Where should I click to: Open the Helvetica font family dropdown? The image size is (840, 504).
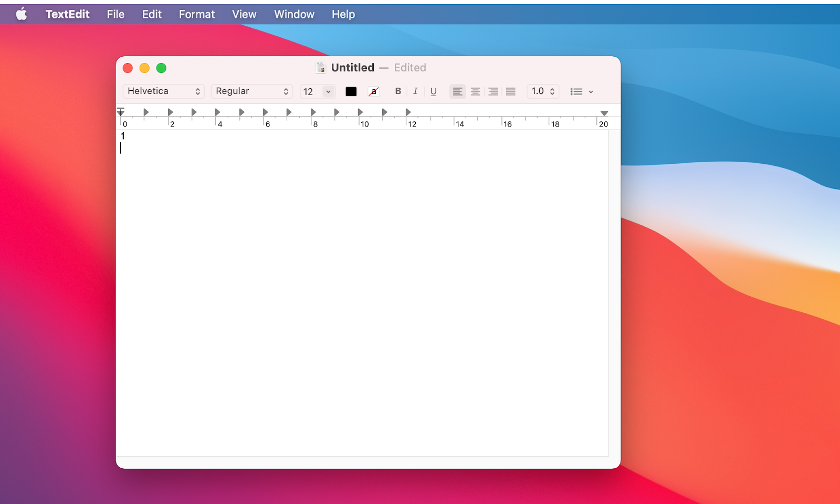[x=164, y=91]
